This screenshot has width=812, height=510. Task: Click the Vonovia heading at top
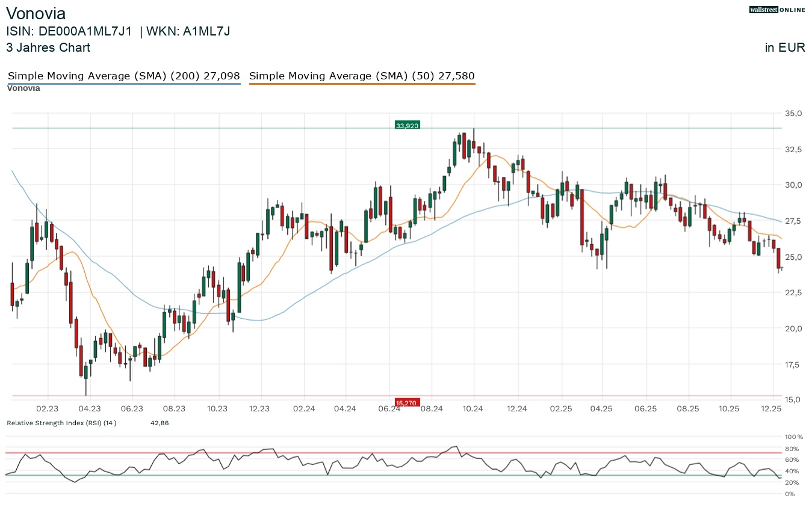pos(36,14)
